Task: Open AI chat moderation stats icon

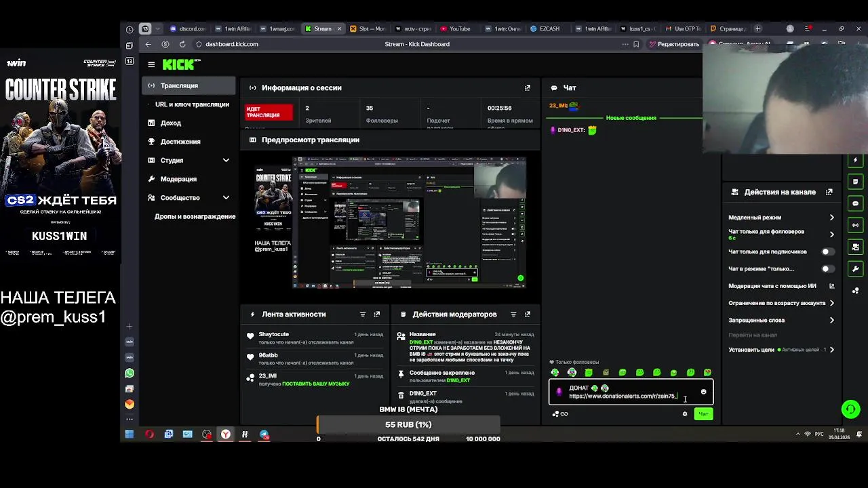Action: tap(832, 286)
